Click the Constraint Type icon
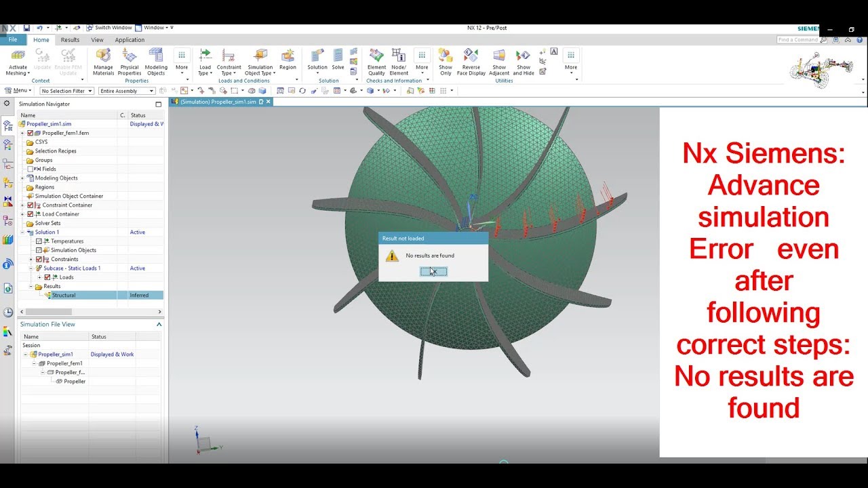 tap(229, 56)
